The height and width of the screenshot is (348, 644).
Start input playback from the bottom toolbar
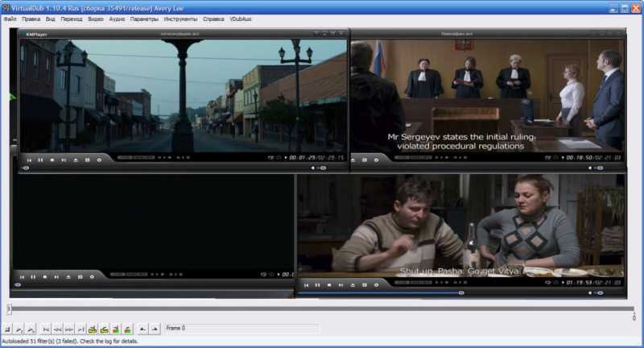19,329
